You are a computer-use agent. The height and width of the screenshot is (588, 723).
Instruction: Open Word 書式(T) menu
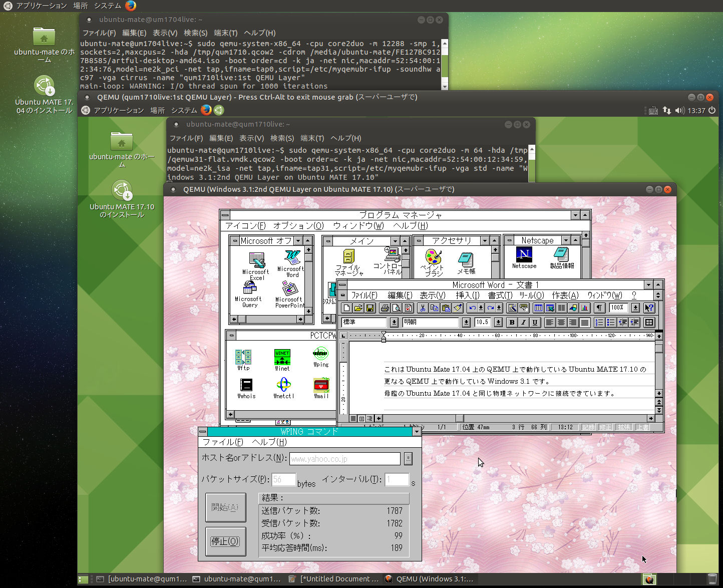(x=500, y=295)
